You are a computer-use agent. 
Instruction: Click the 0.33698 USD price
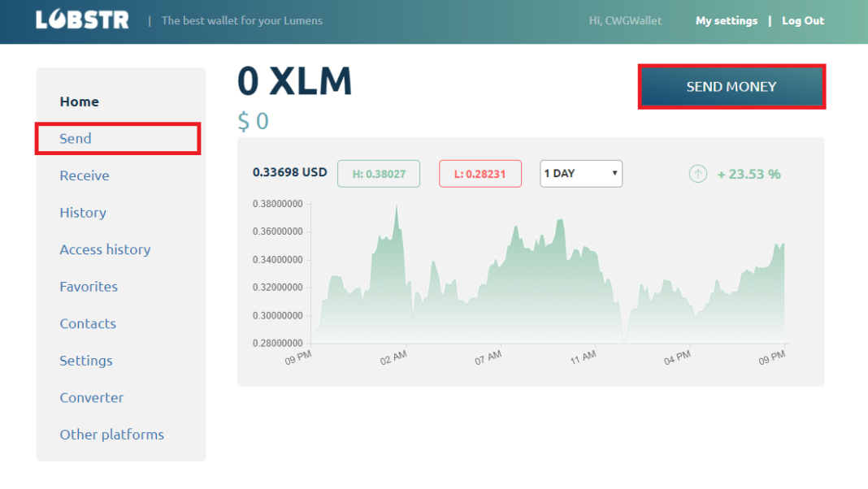click(x=289, y=172)
